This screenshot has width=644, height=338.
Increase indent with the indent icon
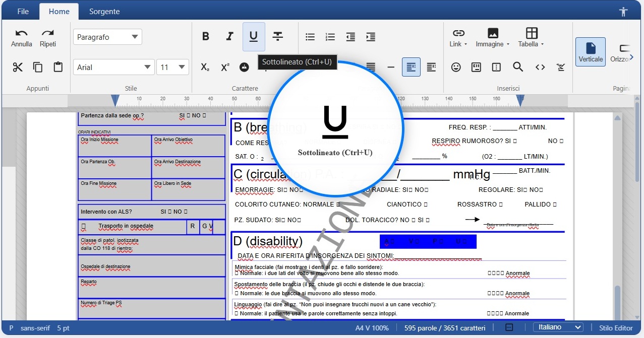pos(371,37)
